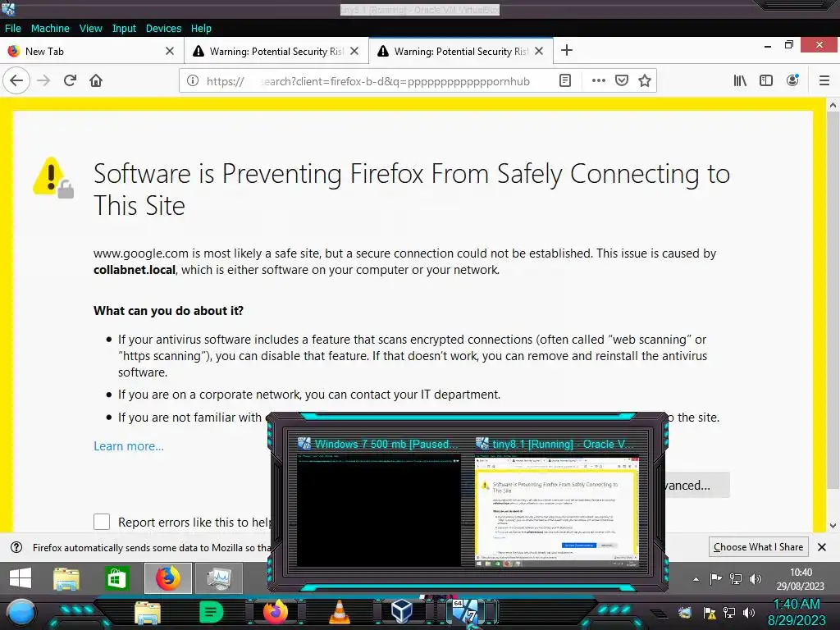Click guest clock showing 10:40
Screen dimensions: 840x630
(x=801, y=579)
